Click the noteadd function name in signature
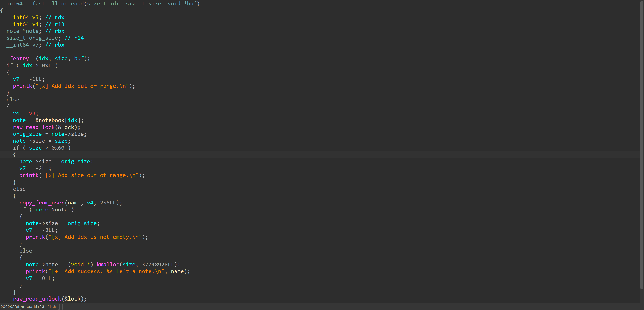This screenshot has width=644, height=310. tap(72, 3)
